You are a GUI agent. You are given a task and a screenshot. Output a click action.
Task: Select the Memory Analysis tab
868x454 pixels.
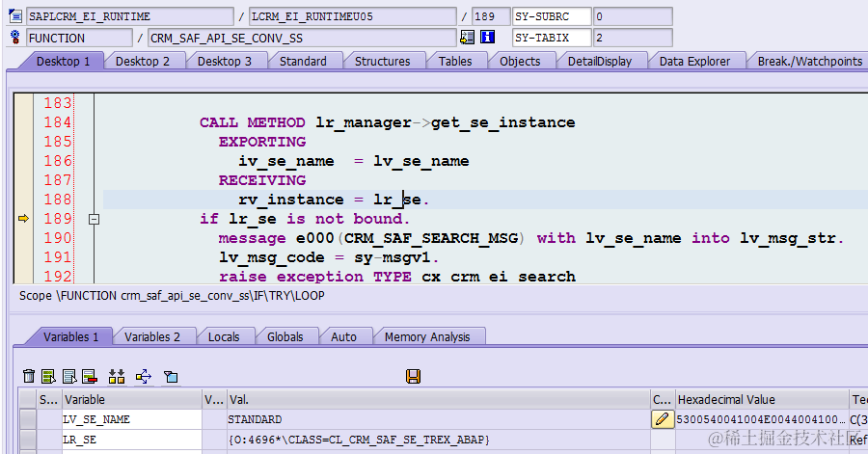coord(427,336)
